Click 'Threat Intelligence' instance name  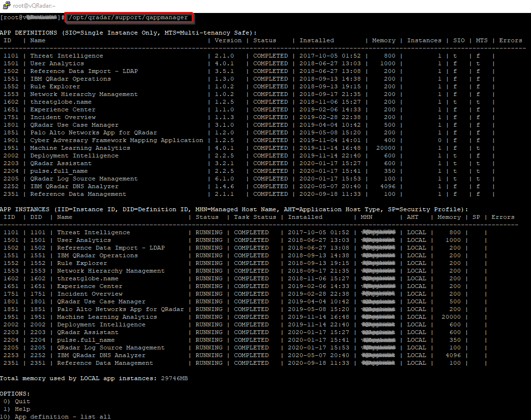pyautogui.click(x=94, y=233)
